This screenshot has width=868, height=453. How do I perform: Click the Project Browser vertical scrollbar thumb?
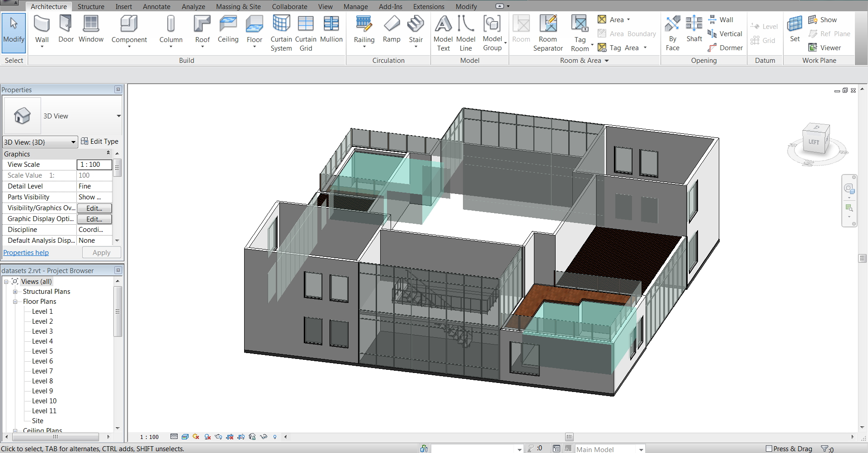coord(118,311)
